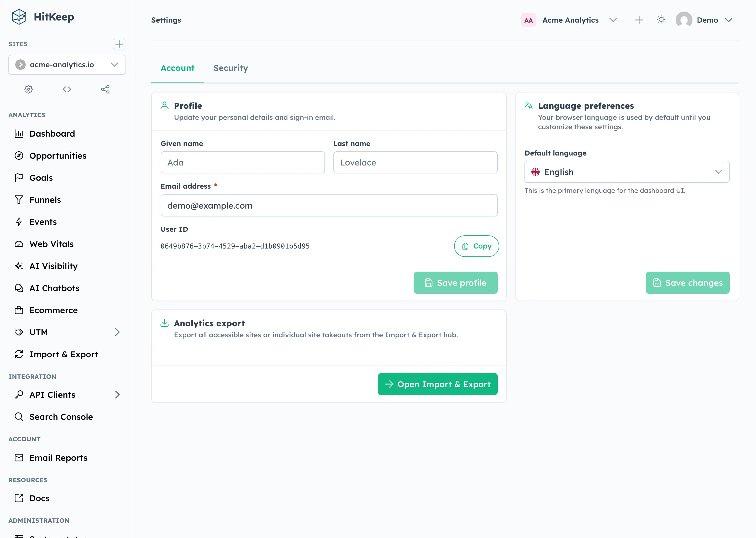The width and height of the screenshot is (756, 538).
Task: Click the AA team badge
Action: pyautogui.click(x=528, y=20)
